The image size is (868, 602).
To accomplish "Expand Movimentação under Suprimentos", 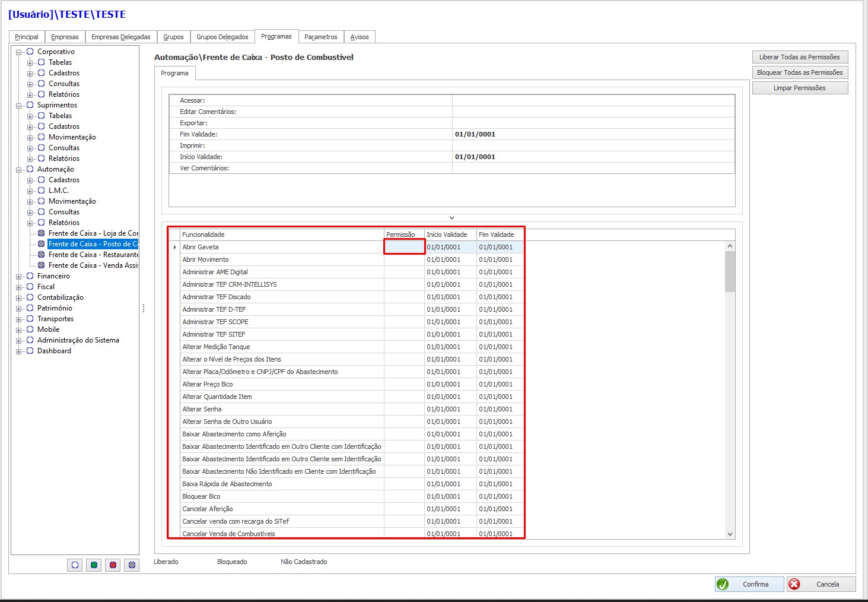I will (x=30, y=138).
